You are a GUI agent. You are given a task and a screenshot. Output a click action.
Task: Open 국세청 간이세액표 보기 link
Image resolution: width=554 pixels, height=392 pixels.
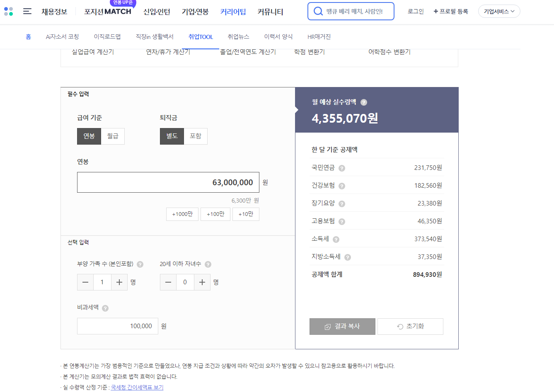[137, 387]
